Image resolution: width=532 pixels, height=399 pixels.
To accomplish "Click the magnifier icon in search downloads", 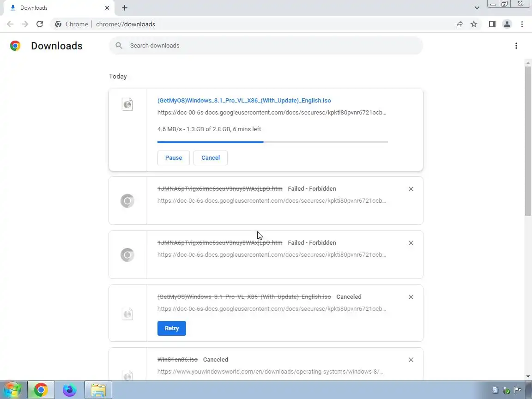I will 119,45.
